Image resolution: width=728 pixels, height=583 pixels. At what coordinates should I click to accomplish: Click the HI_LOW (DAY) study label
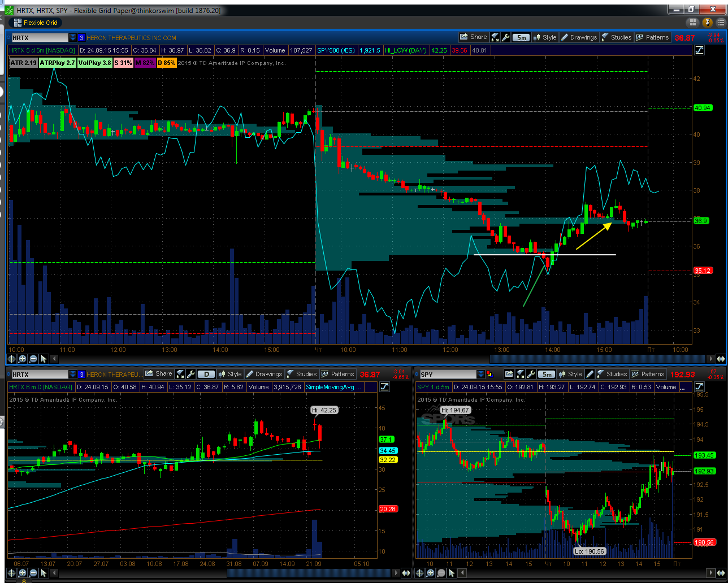(406, 50)
